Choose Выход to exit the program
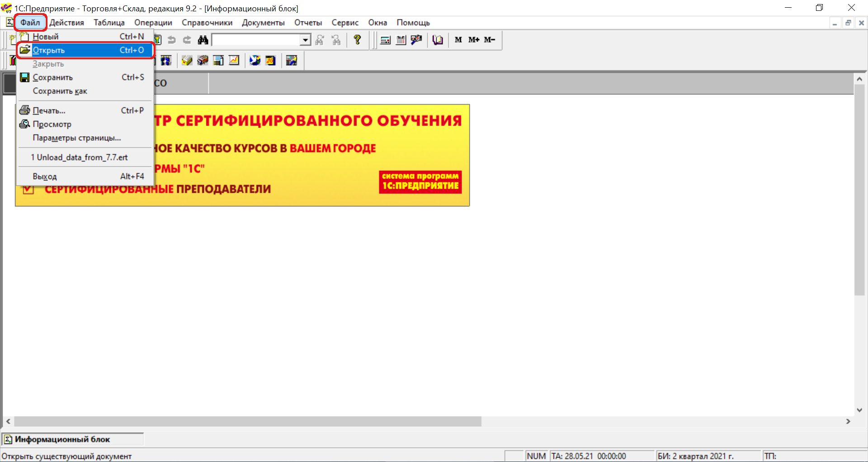Screen dimensions: 868x462 tap(85, 176)
